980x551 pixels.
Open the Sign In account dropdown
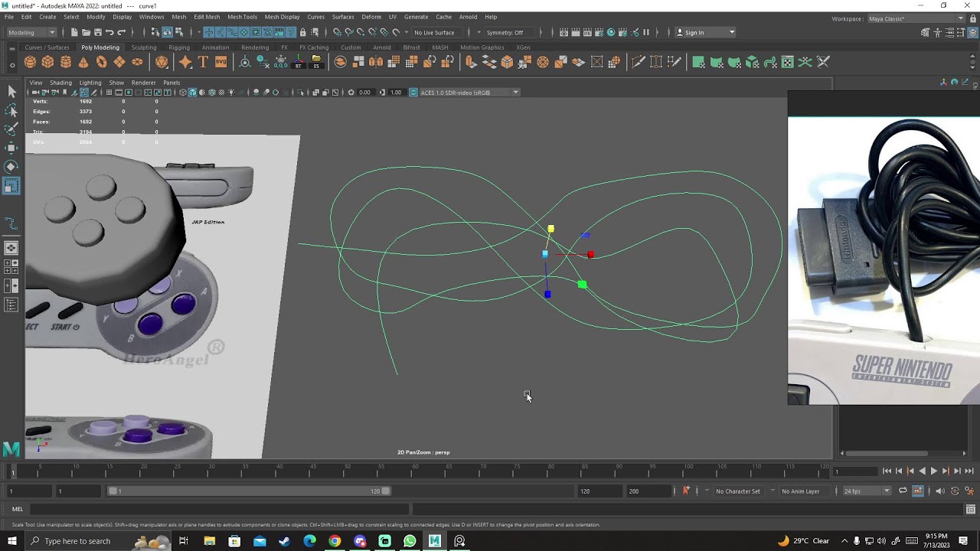[x=705, y=32]
